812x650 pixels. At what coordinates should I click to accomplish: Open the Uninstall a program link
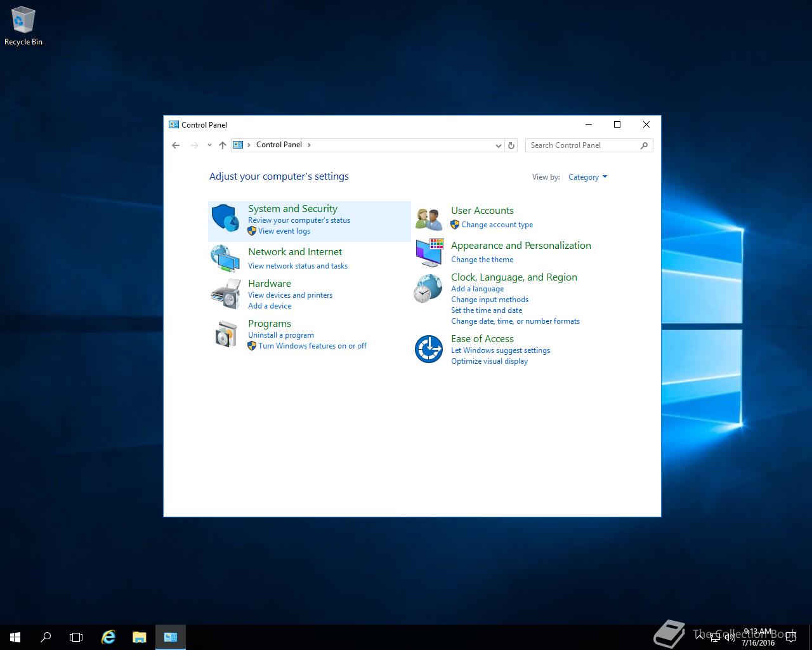pos(281,335)
